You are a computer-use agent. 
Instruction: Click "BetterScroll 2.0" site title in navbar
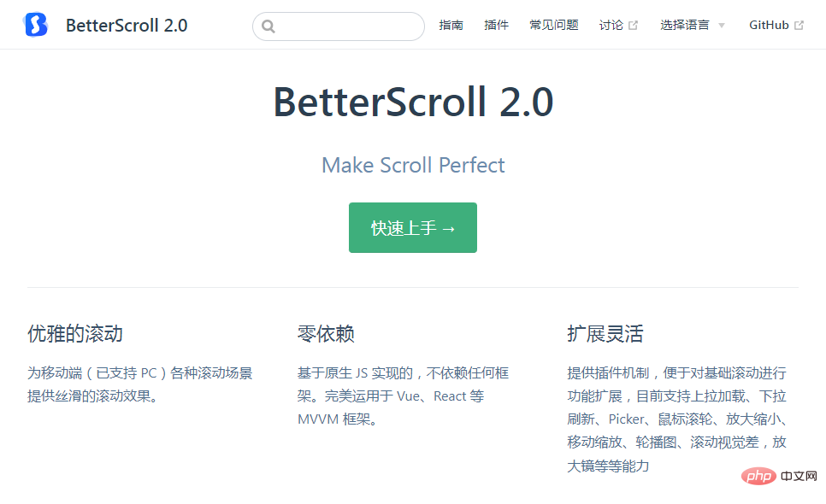coord(127,26)
